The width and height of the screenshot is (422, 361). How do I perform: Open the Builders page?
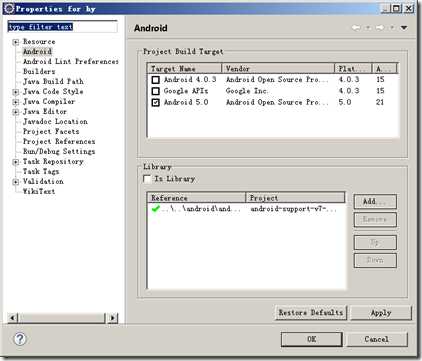(x=39, y=72)
